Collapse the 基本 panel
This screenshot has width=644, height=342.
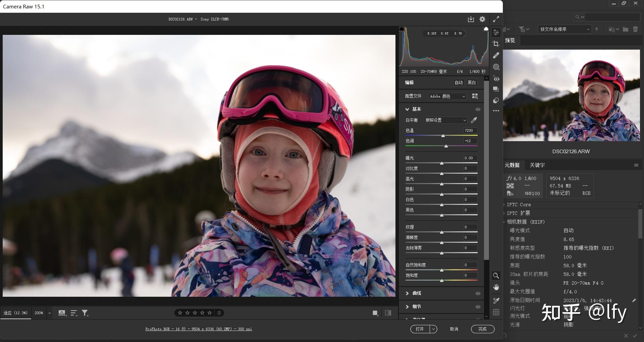point(407,109)
